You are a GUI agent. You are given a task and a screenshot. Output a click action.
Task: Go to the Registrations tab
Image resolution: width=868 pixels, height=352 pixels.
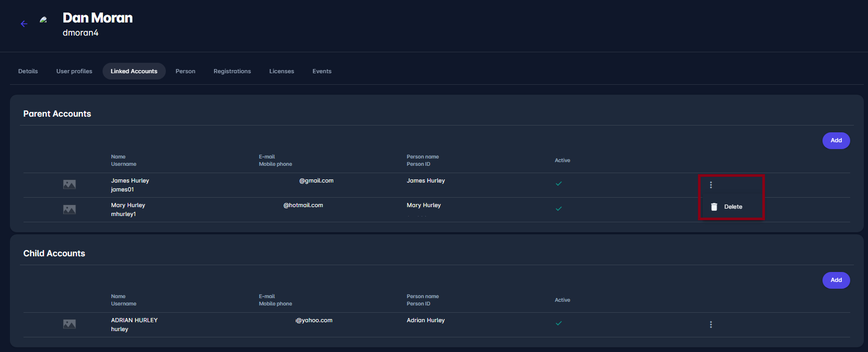(232, 71)
